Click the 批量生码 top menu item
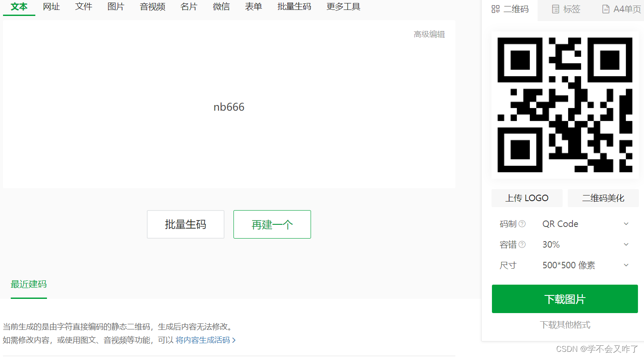 point(294,7)
